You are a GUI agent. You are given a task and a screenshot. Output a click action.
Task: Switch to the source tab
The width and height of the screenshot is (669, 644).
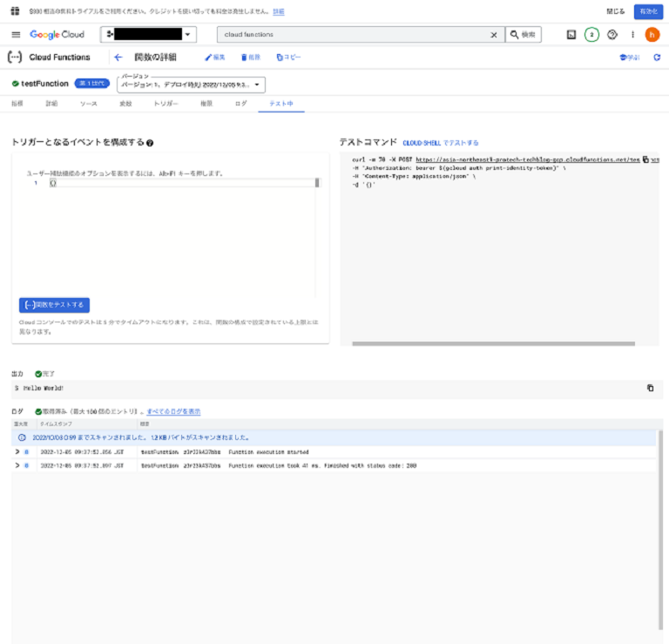88,104
